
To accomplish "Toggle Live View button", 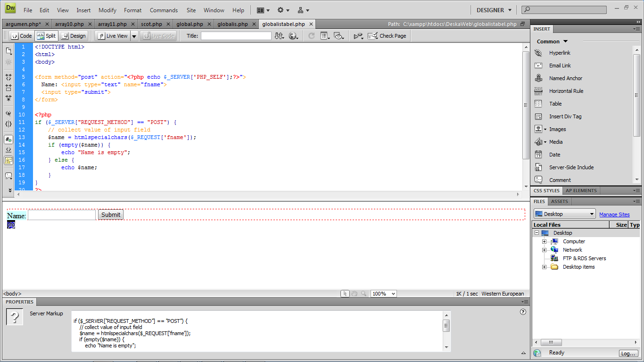I will 112,36.
